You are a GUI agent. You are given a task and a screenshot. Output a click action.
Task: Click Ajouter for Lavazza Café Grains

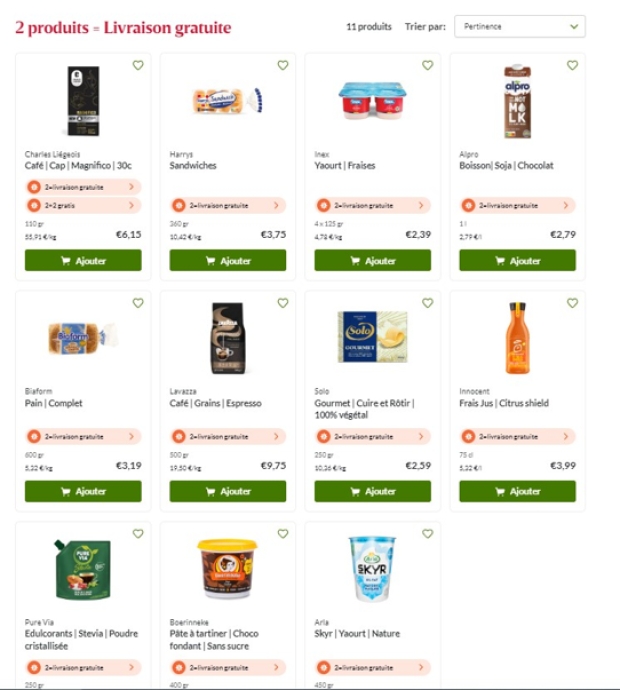[x=228, y=491]
